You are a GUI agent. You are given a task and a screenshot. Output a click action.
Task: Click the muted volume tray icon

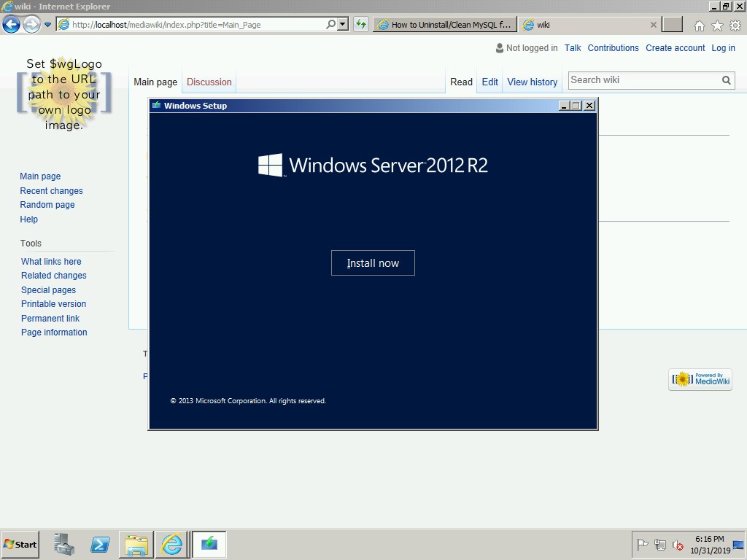677,544
